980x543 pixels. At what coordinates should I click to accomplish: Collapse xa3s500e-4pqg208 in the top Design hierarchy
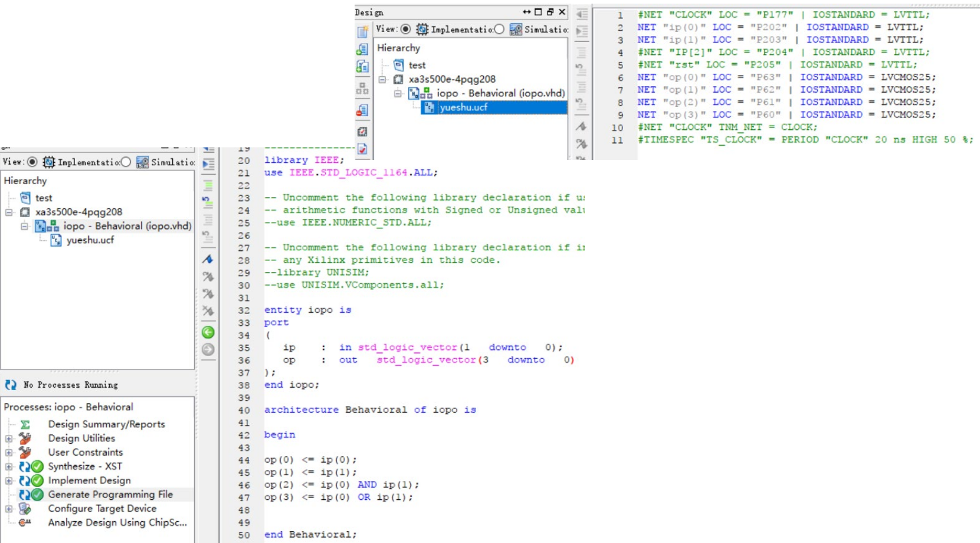[x=382, y=79]
